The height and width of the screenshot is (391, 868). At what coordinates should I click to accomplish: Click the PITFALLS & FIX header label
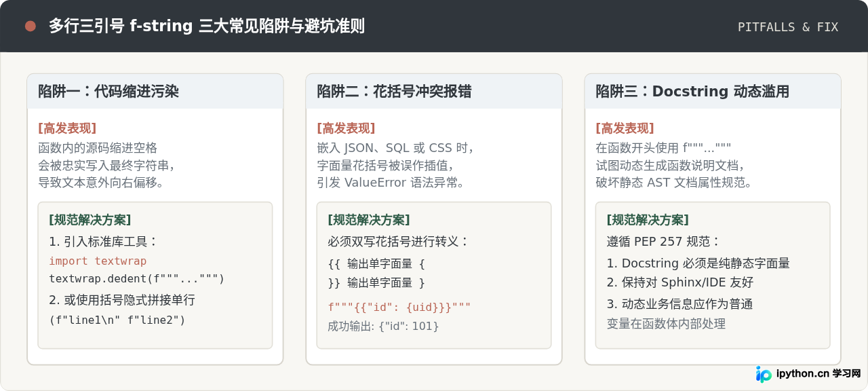(788, 27)
